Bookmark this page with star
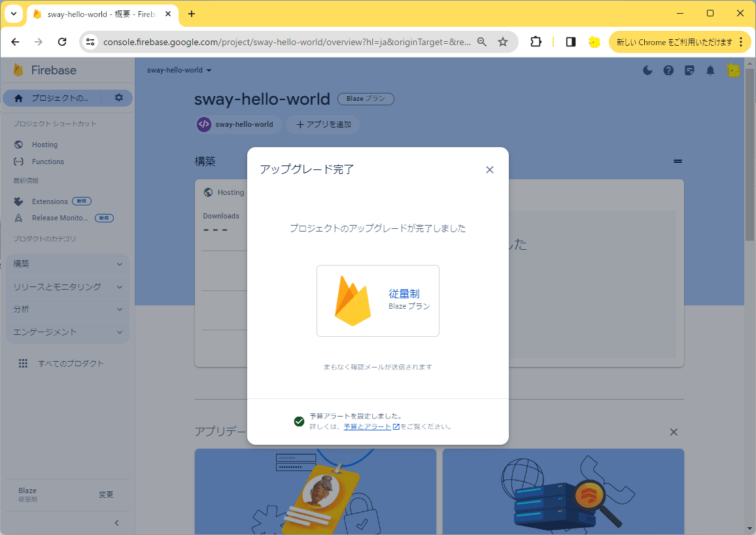 (503, 42)
